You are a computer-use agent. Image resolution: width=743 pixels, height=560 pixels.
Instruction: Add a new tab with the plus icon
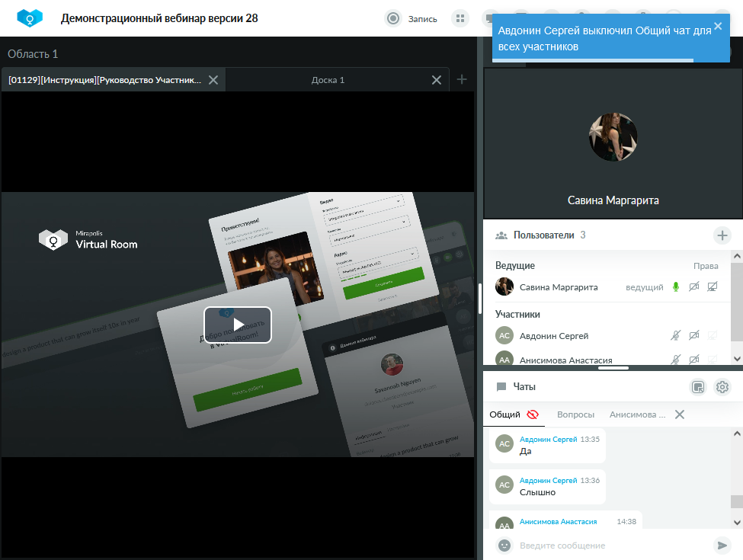point(462,79)
